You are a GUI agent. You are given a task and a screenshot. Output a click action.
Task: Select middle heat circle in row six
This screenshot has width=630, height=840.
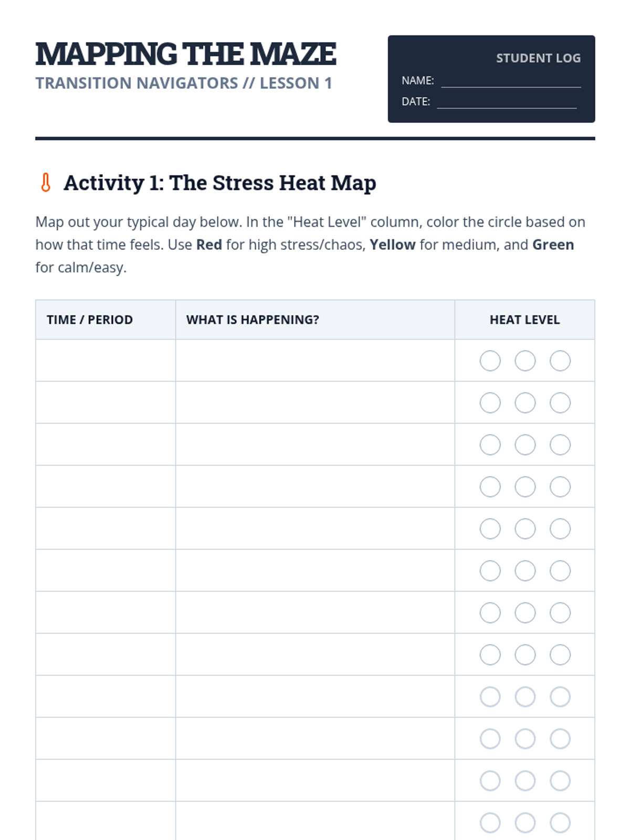click(525, 571)
